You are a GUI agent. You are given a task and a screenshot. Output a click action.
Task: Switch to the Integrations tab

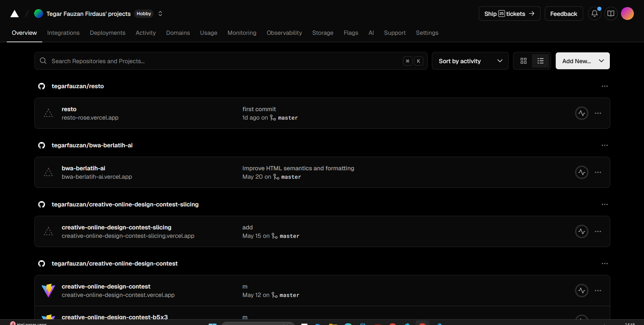[63, 33]
